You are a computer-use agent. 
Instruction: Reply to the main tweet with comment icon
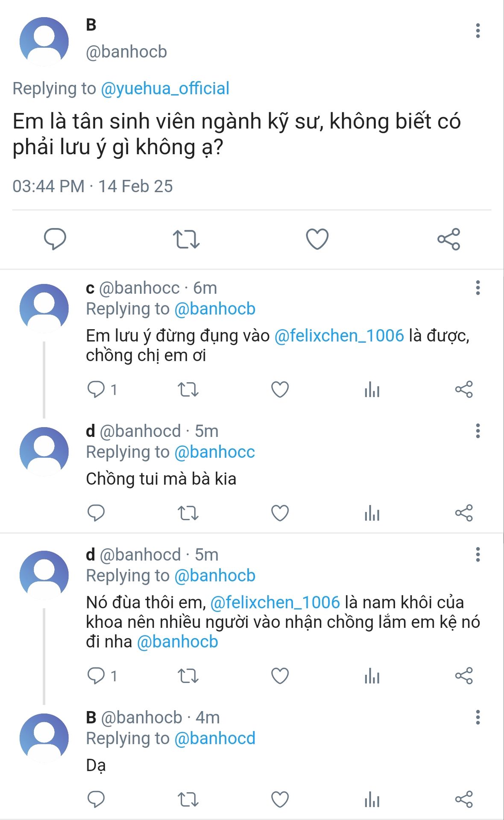(x=55, y=239)
